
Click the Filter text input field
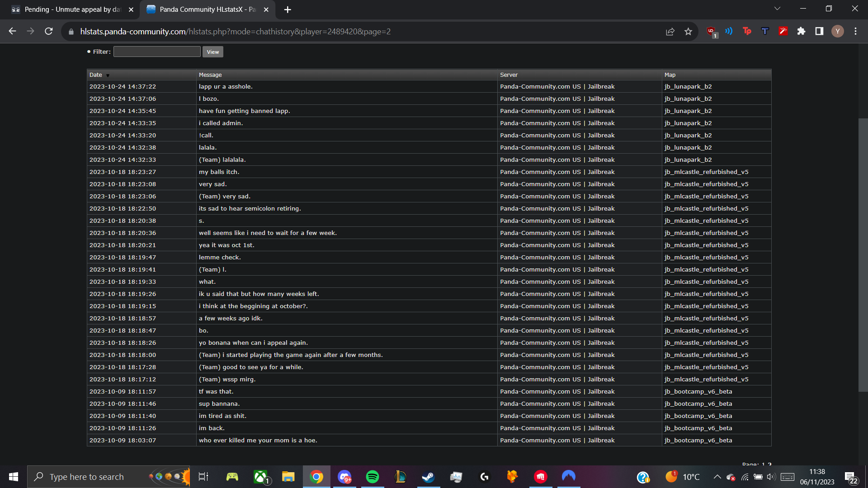[x=157, y=52]
